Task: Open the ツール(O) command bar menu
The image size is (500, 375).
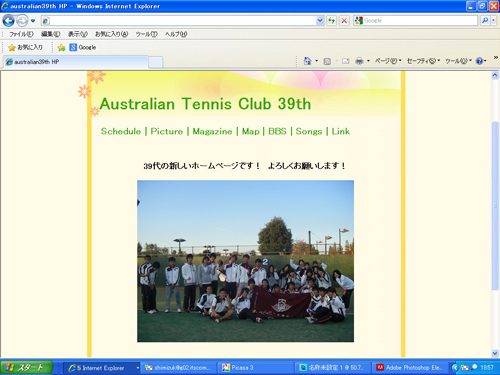Action: (x=459, y=61)
